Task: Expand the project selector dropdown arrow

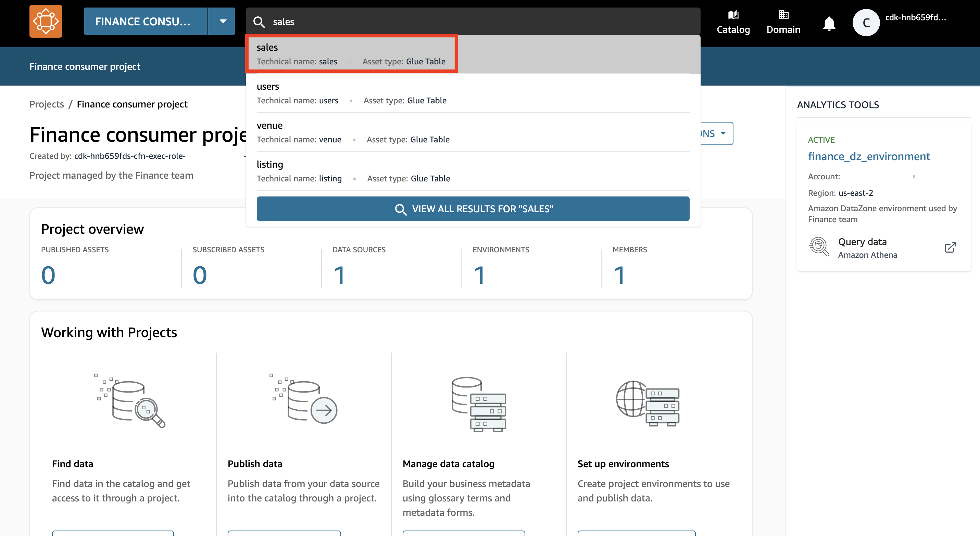Action: point(223,21)
